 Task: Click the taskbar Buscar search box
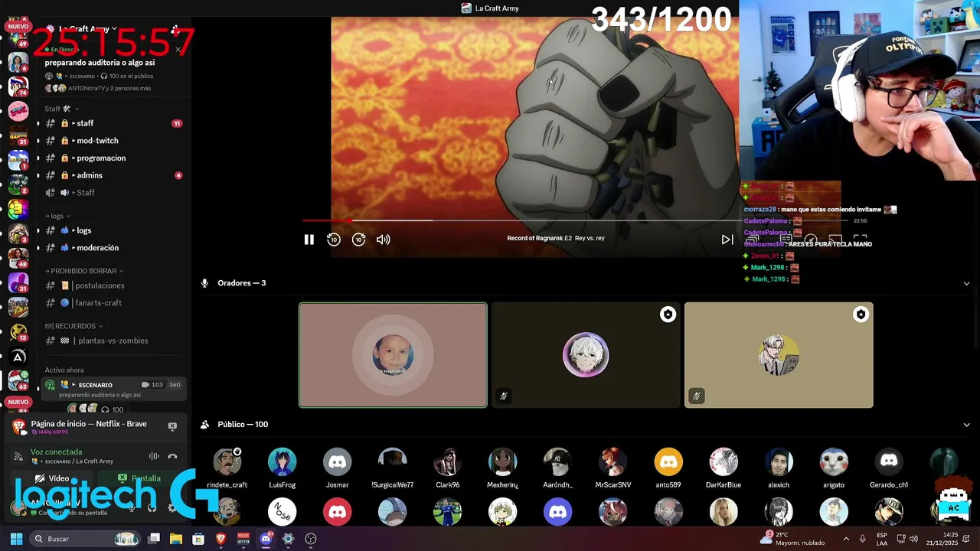86,539
